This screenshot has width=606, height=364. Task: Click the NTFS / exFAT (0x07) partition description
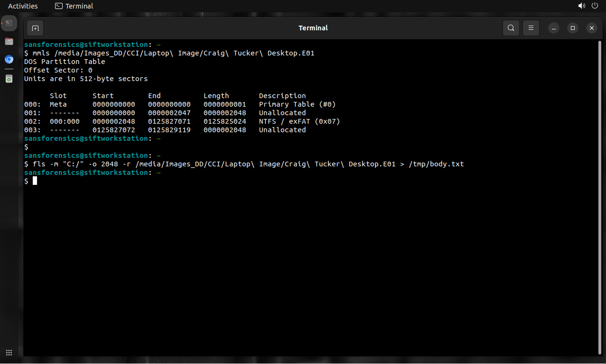pyautogui.click(x=299, y=121)
